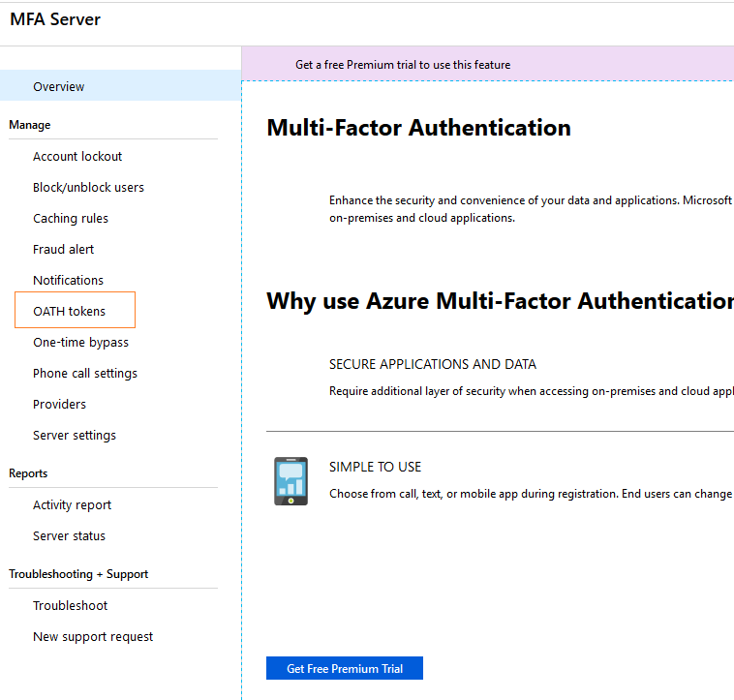Select Providers in the sidebar

point(59,405)
